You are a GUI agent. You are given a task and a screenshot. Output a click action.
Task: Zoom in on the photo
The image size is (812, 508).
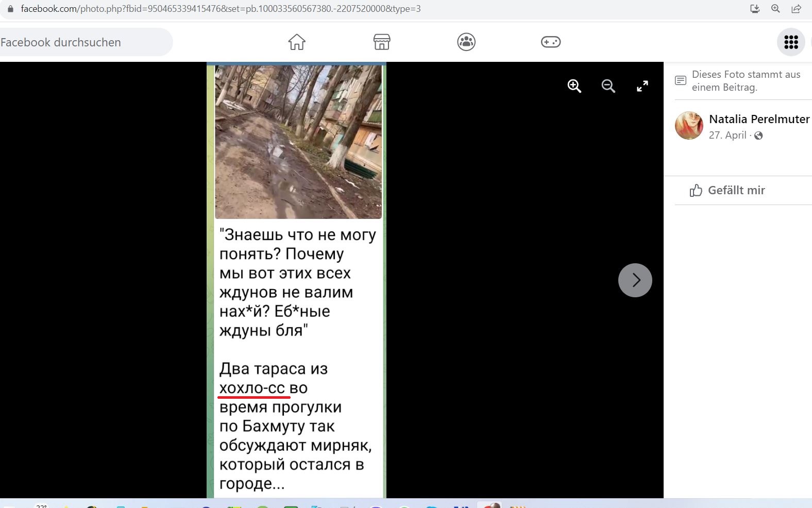(574, 86)
